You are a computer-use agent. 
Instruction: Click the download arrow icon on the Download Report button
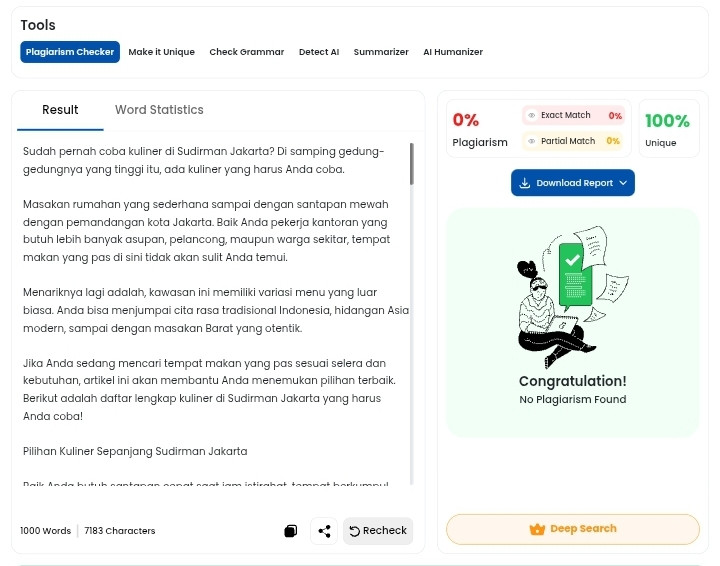(x=524, y=183)
